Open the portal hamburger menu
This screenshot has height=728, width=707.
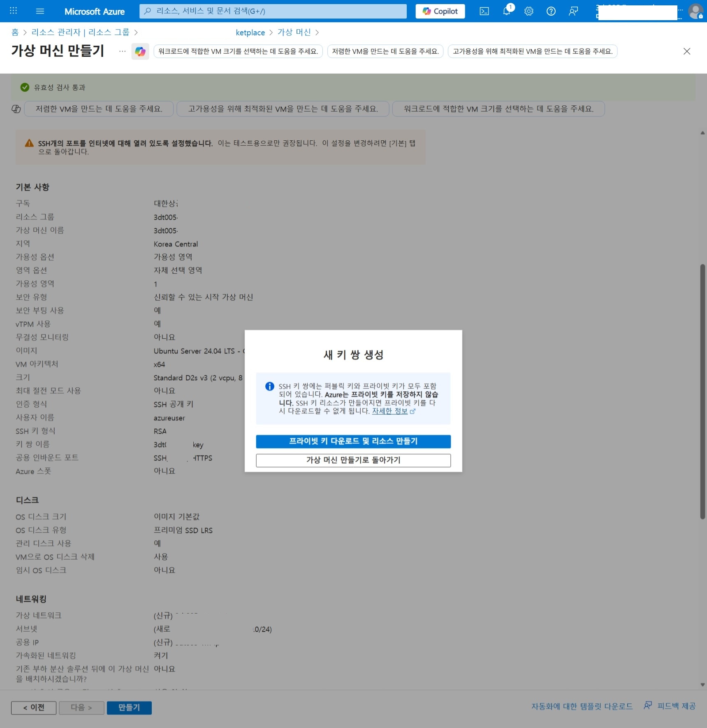click(x=40, y=11)
